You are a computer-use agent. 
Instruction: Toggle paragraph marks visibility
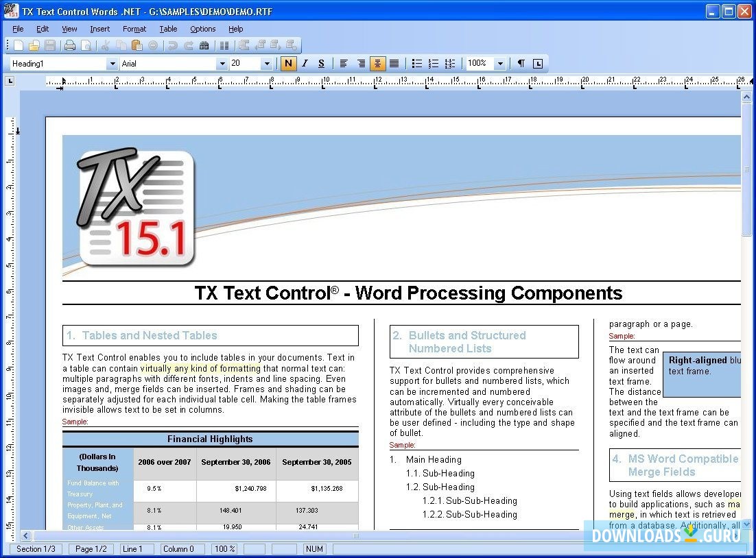click(522, 63)
